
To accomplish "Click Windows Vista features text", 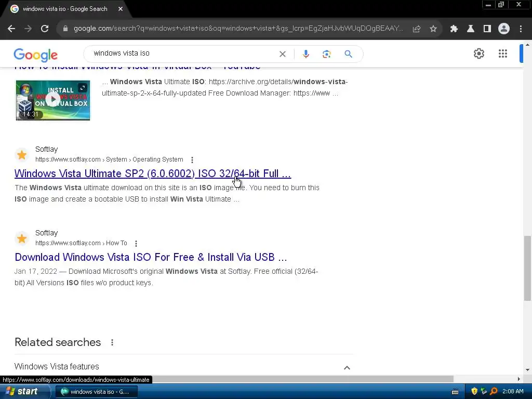I will click(x=57, y=366).
